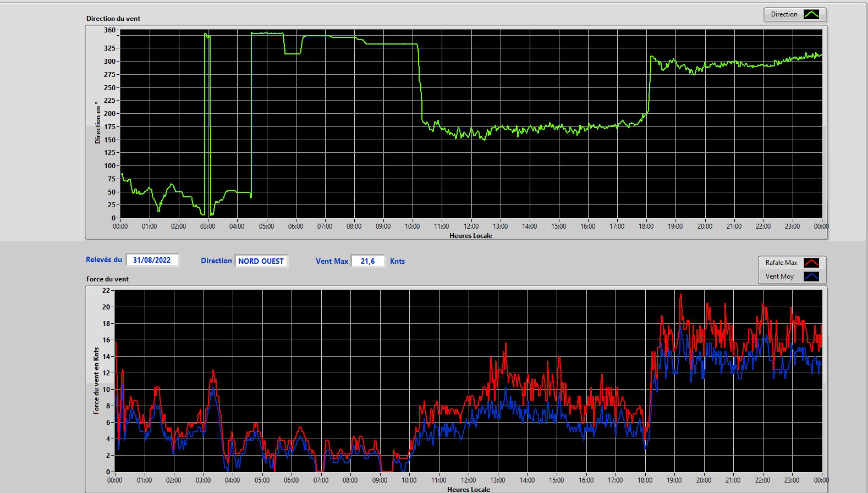Click the Direction legend label
This screenshot has width=868, height=493.
point(784,14)
